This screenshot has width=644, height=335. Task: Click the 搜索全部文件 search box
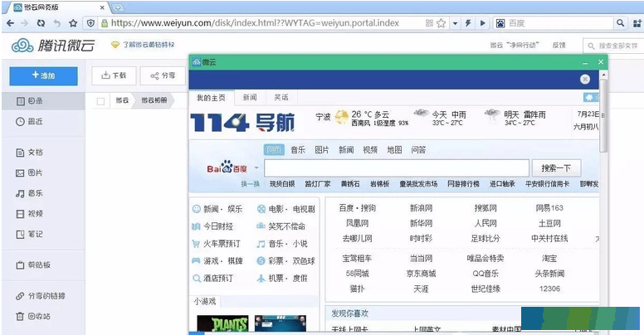(x=613, y=46)
